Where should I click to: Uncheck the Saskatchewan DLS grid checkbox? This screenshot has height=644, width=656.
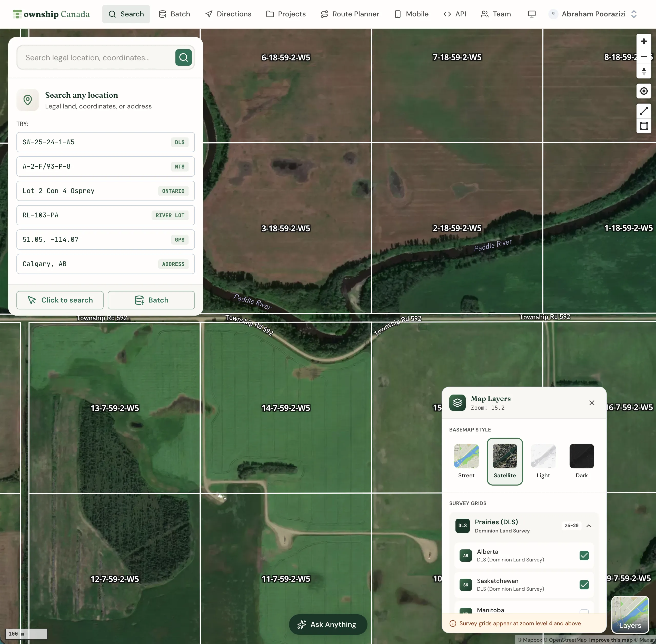click(584, 585)
